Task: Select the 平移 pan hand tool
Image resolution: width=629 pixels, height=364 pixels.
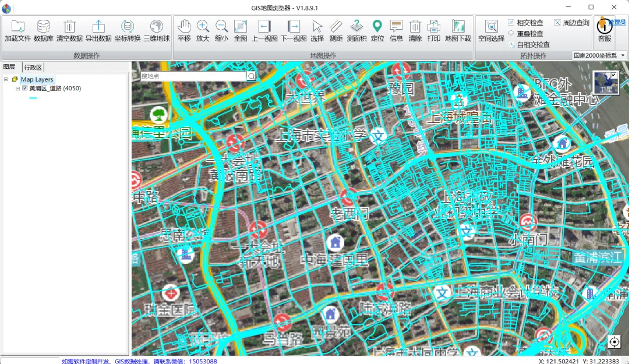Action: 184,27
